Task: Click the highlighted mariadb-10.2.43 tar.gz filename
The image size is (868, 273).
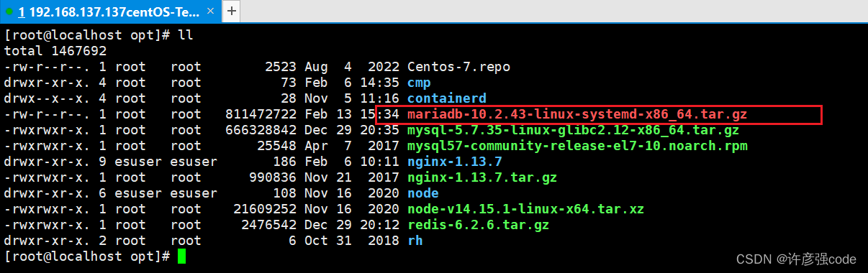Action: pyautogui.click(x=581, y=114)
